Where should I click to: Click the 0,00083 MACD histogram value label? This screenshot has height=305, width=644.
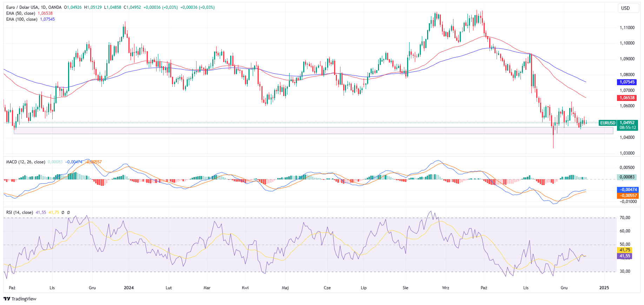click(x=627, y=177)
